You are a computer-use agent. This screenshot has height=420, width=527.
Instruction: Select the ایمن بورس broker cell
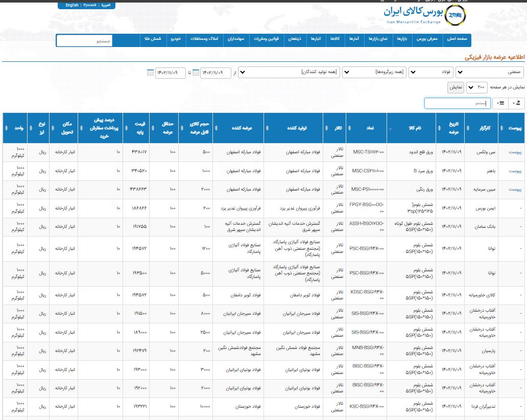point(481,208)
